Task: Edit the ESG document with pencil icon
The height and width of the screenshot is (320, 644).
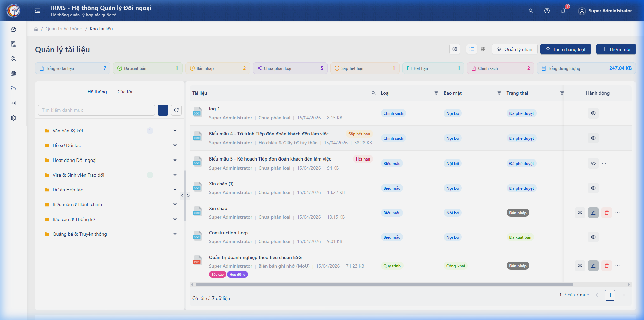Action: [x=593, y=266]
